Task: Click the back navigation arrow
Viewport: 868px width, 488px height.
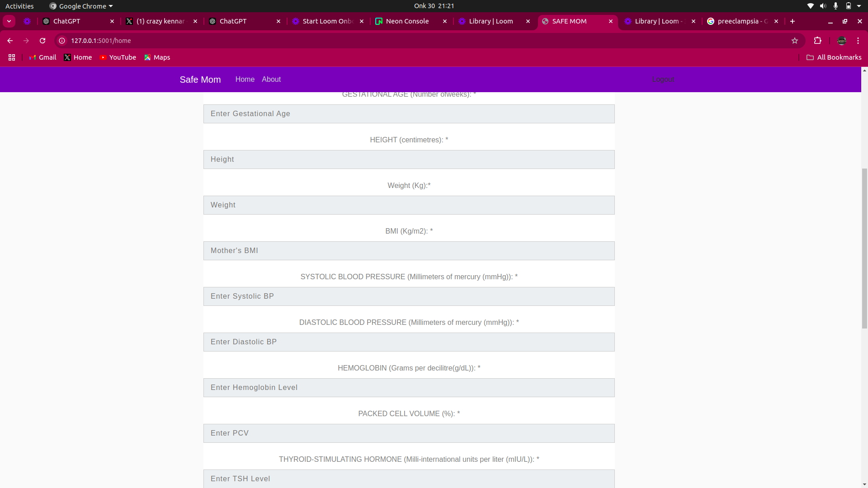Action: click(10, 41)
